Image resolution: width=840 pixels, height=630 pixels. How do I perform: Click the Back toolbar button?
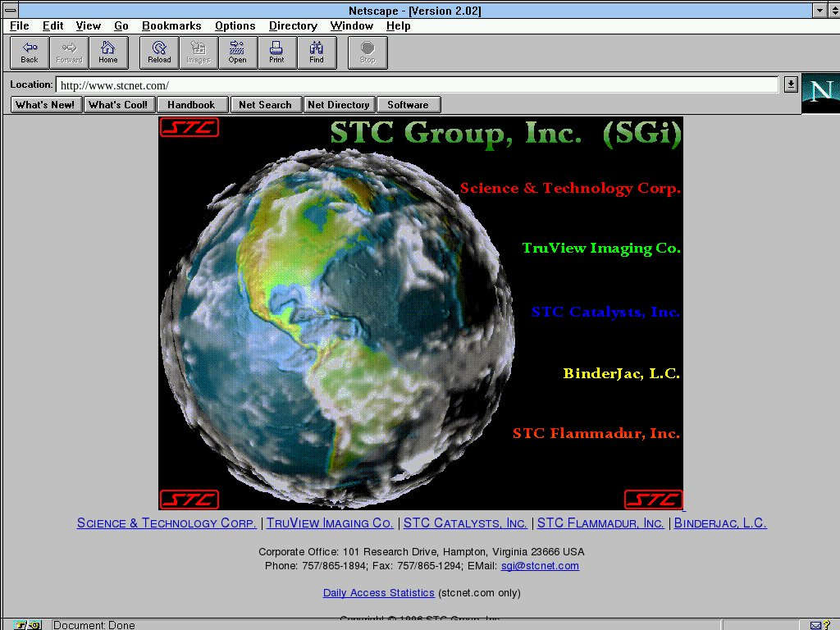point(30,52)
